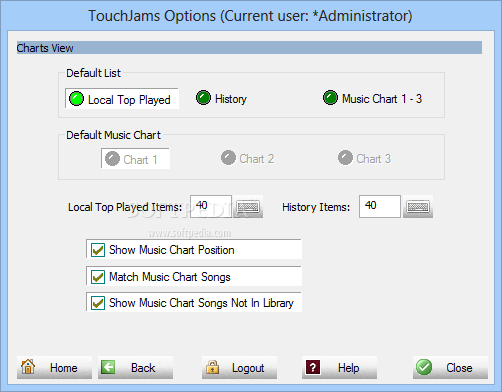The height and width of the screenshot is (392, 502).
Task: Open the Help page
Action: 339,367
